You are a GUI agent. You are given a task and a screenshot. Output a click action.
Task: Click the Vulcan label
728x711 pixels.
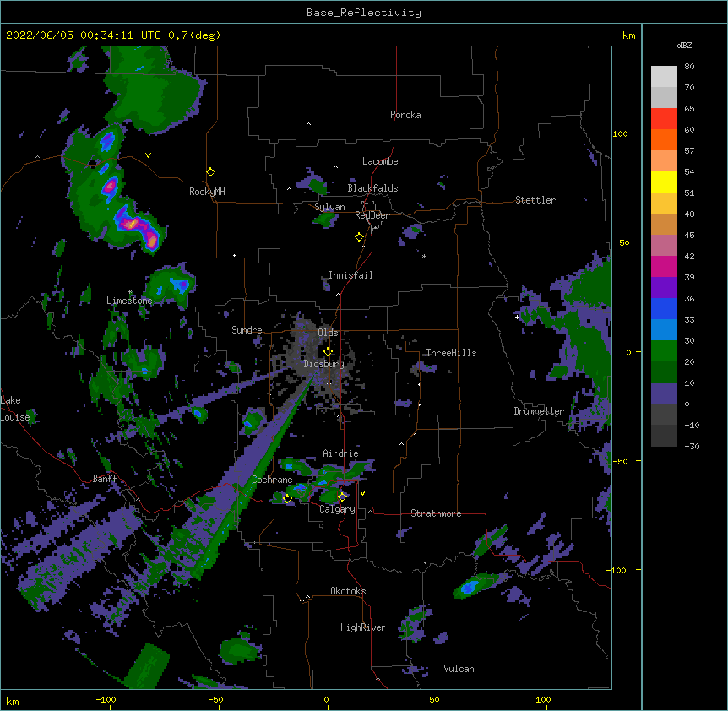[x=459, y=669]
